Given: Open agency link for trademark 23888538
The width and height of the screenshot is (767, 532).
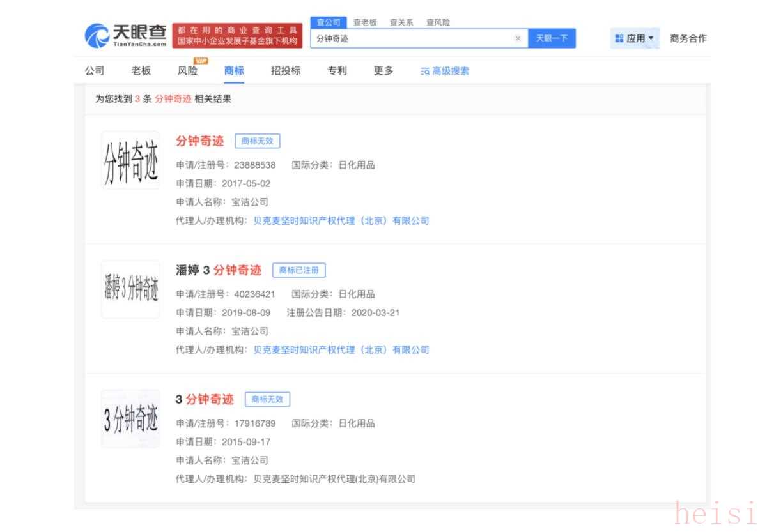Looking at the screenshot, I should pyautogui.click(x=341, y=221).
